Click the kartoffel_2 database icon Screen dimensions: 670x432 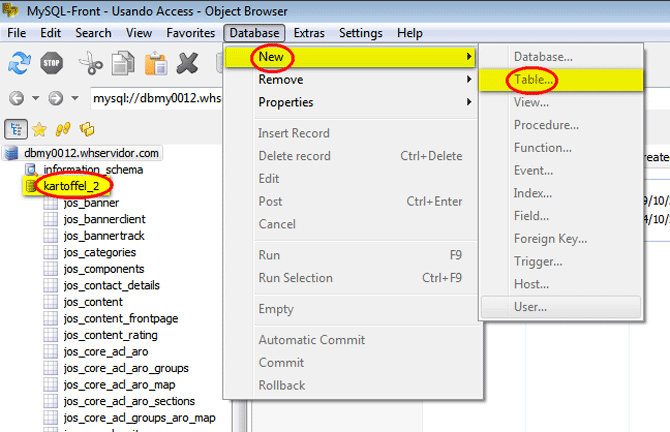pos(31,186)
